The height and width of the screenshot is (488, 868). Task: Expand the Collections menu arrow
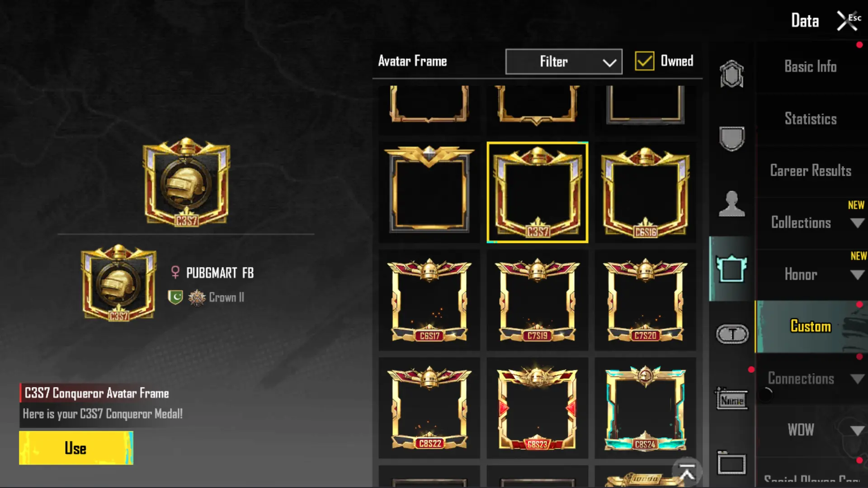857,223
